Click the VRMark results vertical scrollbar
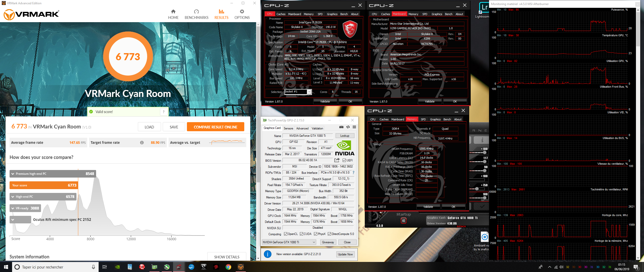This screenshot has width=644, height=272. 258,105
